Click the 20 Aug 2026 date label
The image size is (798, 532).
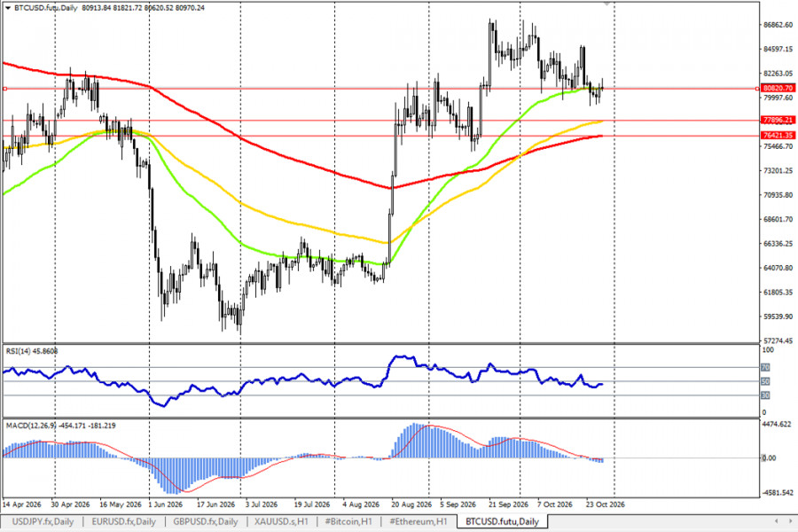pyautogui.click(x=411, y=505)
